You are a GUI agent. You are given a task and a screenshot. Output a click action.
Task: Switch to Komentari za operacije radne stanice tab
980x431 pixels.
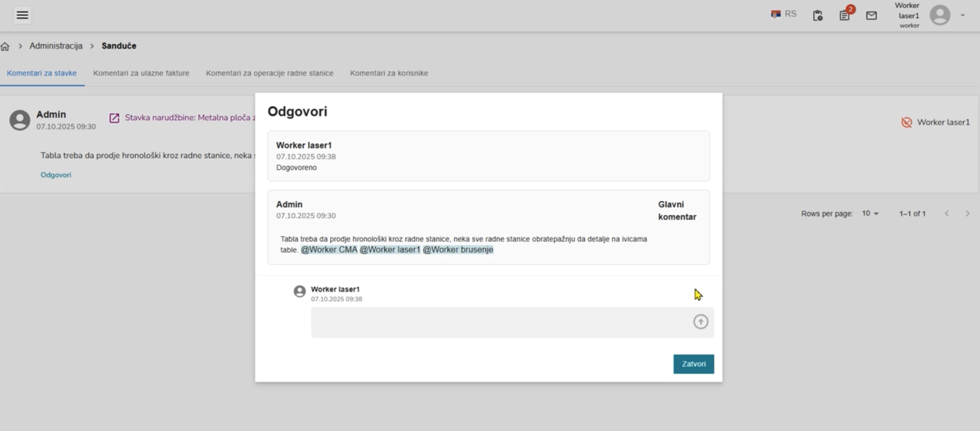pos(269,73)
